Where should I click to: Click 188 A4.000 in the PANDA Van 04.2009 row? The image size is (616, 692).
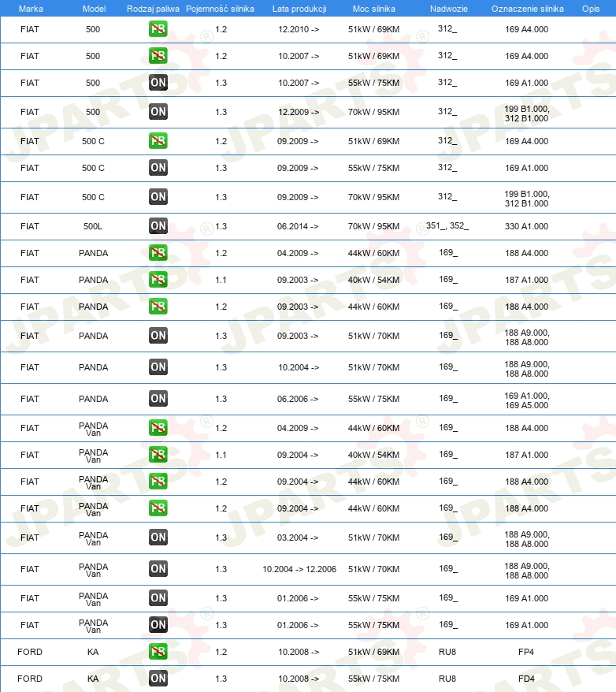click(x=526, y=428)
